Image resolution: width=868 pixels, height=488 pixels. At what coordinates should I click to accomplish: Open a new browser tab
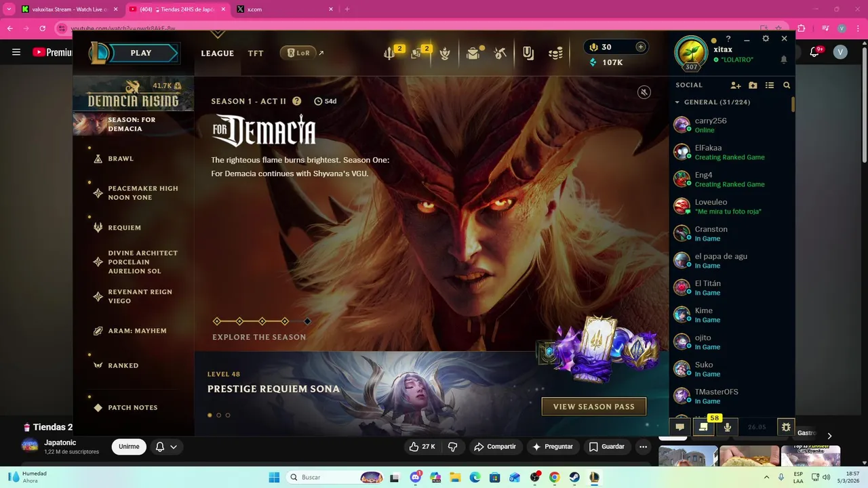click(347, 9)
